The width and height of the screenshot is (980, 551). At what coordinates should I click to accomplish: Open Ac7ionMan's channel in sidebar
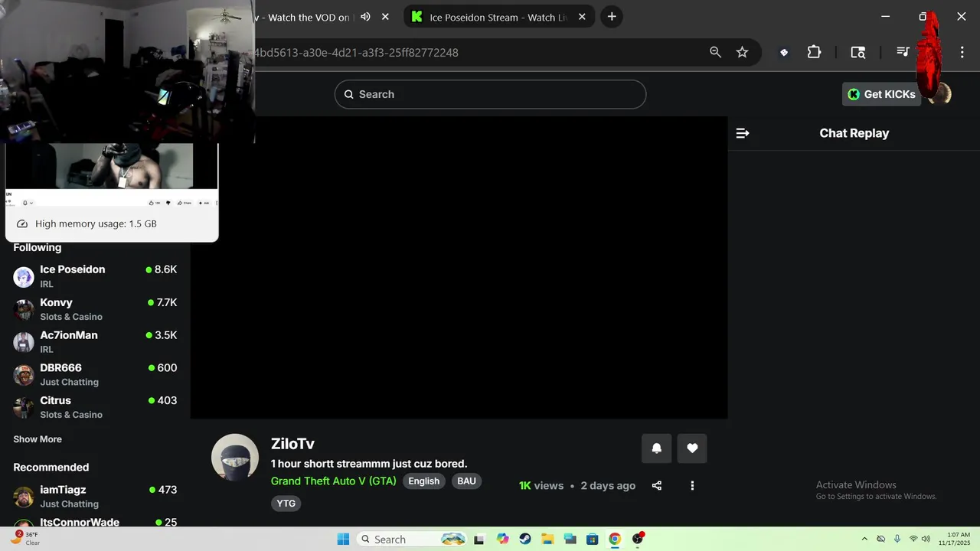tap(95, 342)
